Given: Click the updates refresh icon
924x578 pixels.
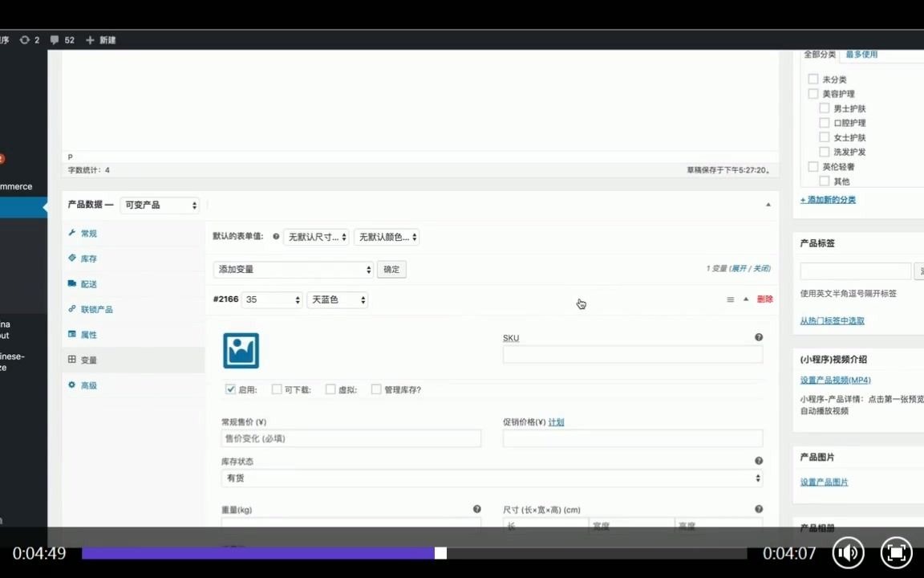Looking at the screenshot, I should tap(24, 40).
